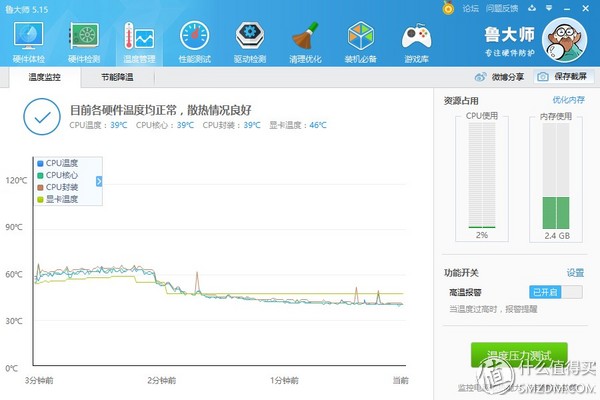Switch to the 节能降温 tab

117,77
